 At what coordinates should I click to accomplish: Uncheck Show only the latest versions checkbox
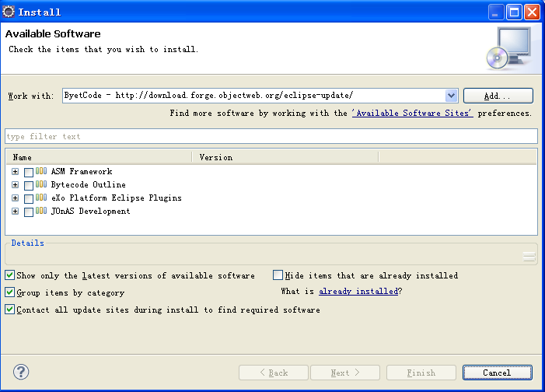[10, 275]
